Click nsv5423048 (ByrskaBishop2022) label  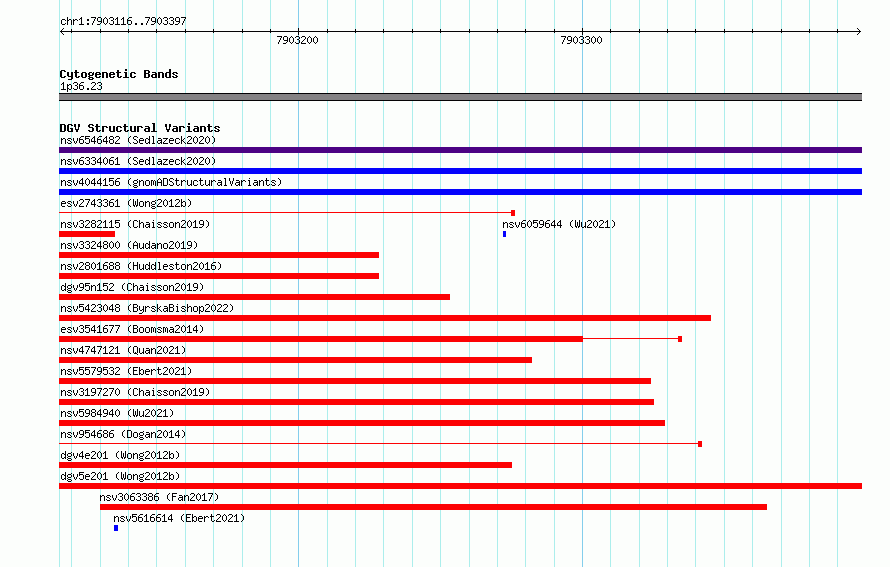click(x=147, y=308)
